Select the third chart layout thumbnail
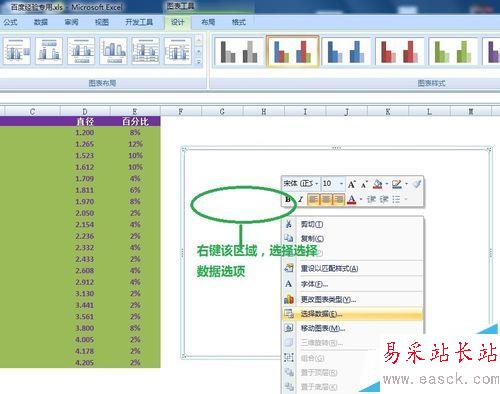This screenshot has width=500, height=394. 81,51
